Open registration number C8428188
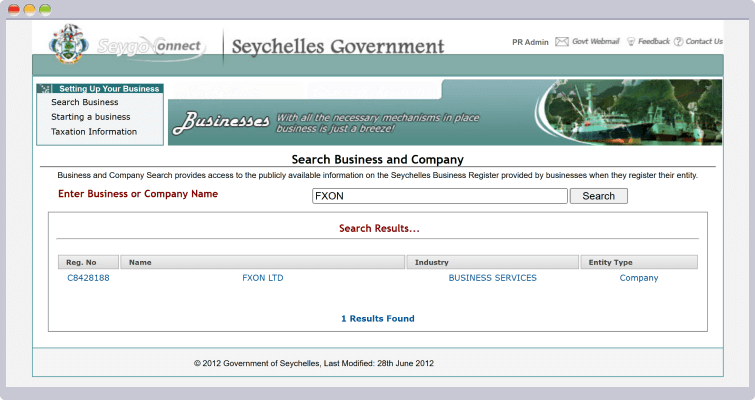 click(x=88, y=278)
